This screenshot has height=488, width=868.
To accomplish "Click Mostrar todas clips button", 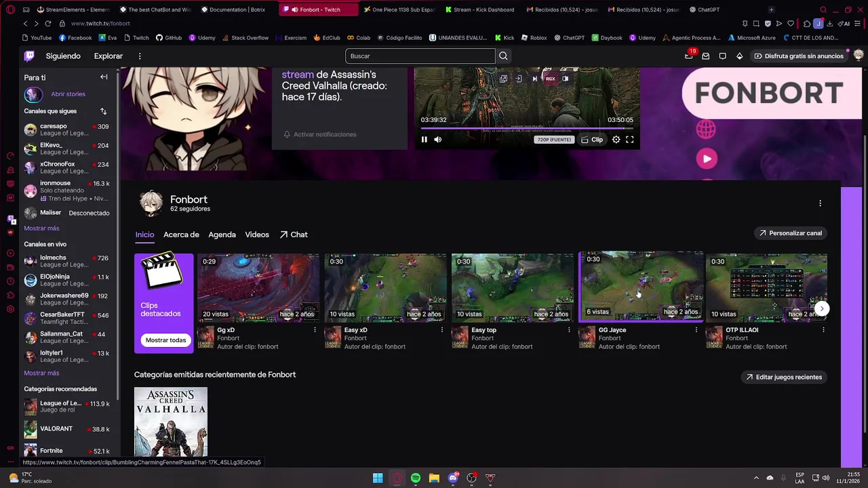I will [x=165, y=340].
